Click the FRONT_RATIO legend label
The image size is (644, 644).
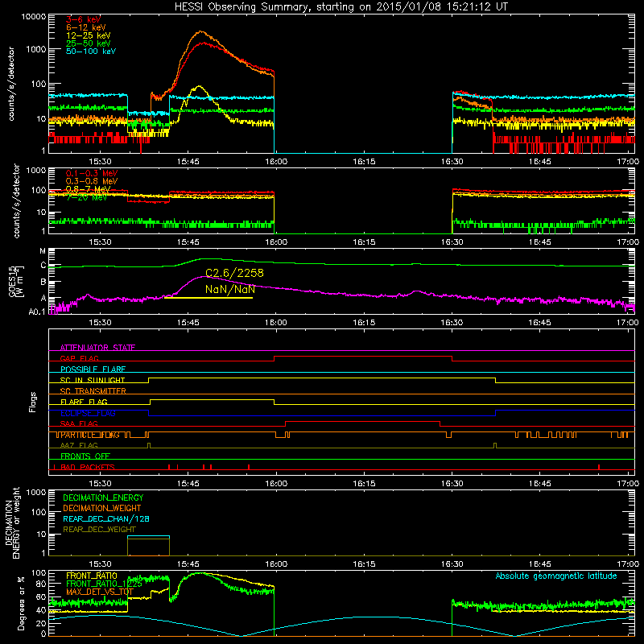click(92, 576)
